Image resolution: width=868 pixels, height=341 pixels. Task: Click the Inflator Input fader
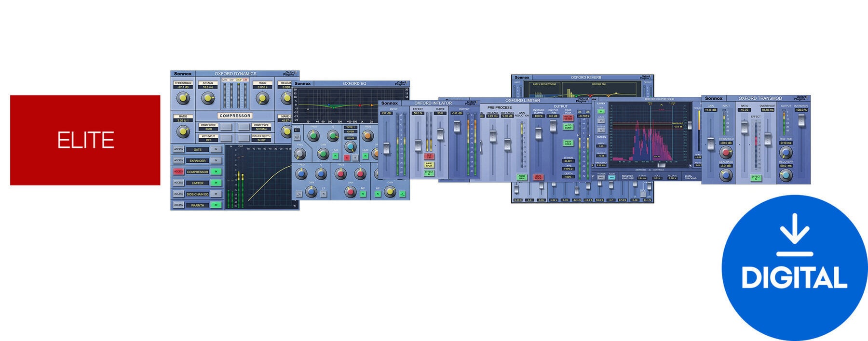[x=386, y=148]
